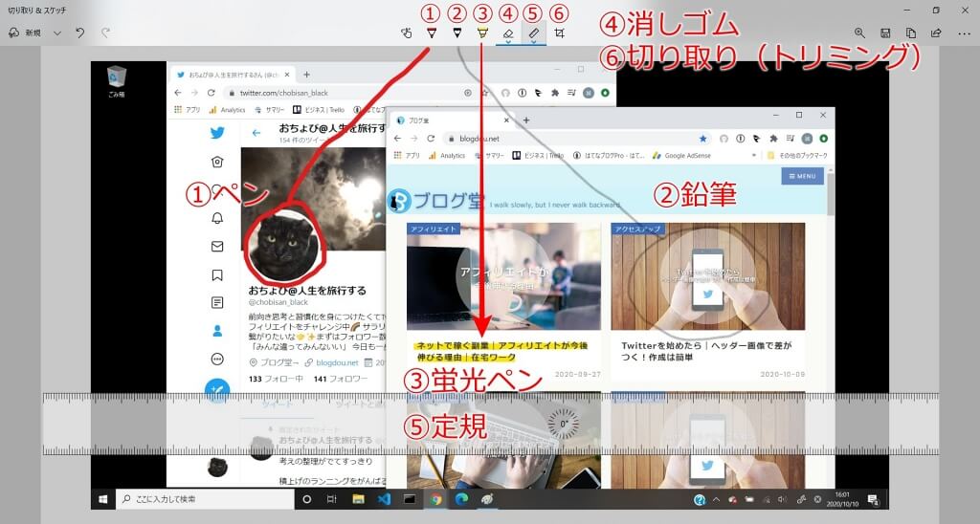Click the on-canvas ruler's 0° angle indicator
Image resolution: width=980 pixels, height=524 pixels.
563,424
